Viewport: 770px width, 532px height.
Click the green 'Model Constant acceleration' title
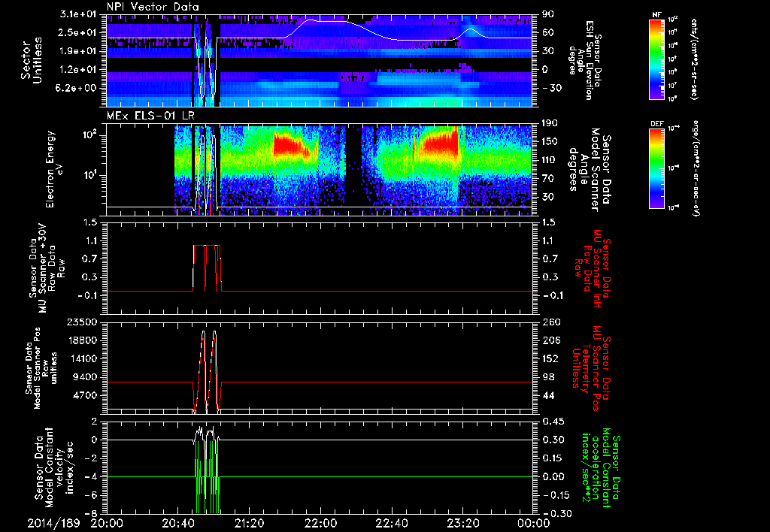coord(601,468)
